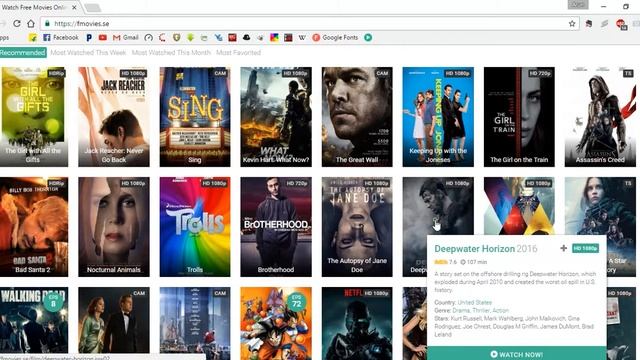Open a new browser tab
Image resolution: width=640 pixels, height=360 pixels.
tap(93, 7)
